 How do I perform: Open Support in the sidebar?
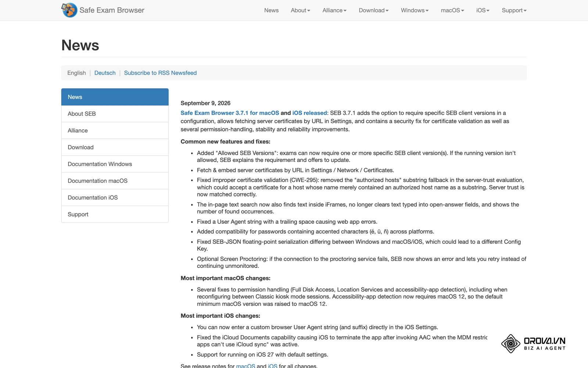115,214
